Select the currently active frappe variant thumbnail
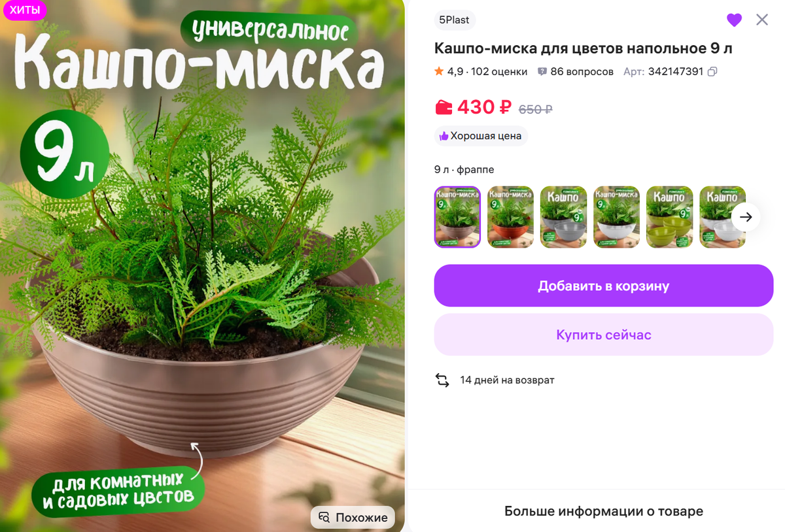This screenshot has height=532, width=785. [x=457, y=217]
